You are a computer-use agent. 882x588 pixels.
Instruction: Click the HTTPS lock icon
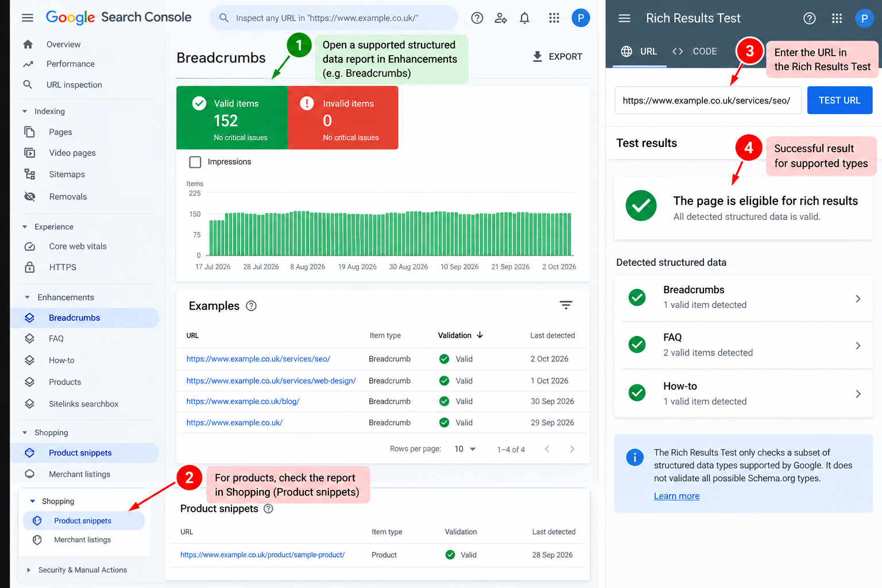(x=30, y=267)
